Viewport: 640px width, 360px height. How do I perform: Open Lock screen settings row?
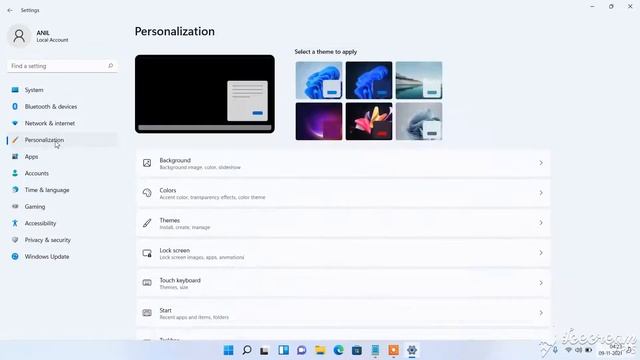click(x=343, y=253)
